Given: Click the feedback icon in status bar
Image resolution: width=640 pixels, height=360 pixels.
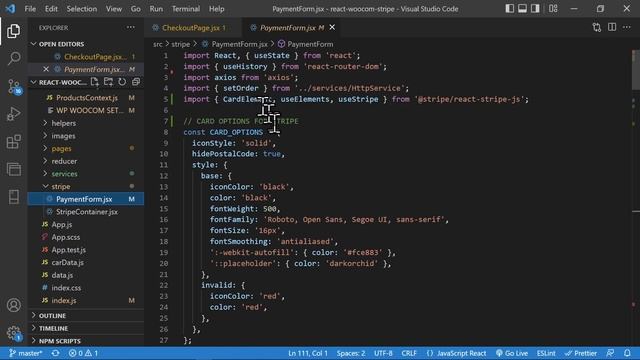Looking at the screenshot, I should 610,353.
